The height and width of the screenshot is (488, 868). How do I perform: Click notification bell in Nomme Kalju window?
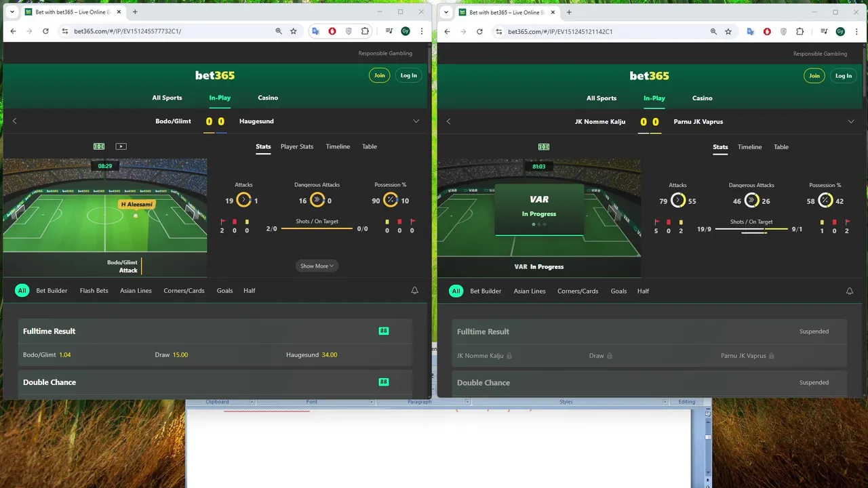tap(850, 291)
